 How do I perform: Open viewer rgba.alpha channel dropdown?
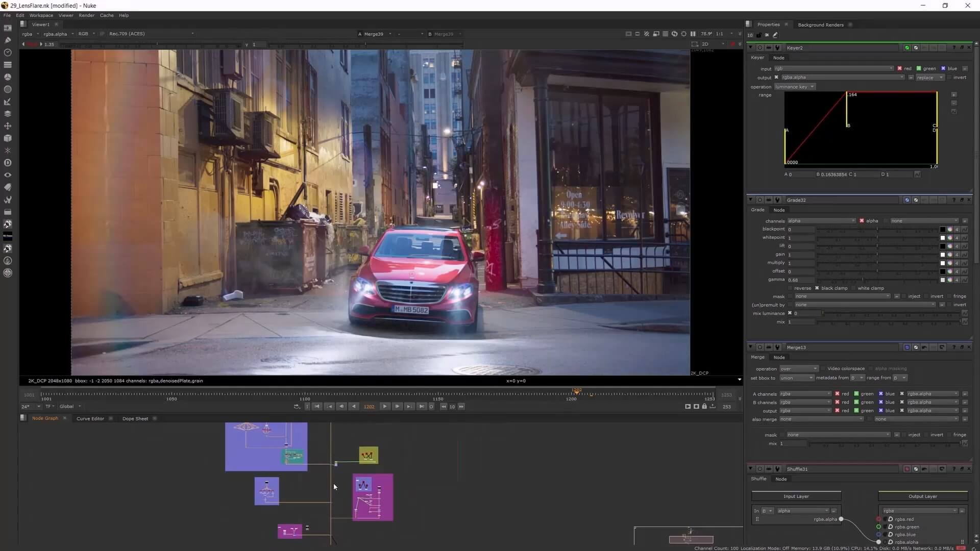click(58, 34)
